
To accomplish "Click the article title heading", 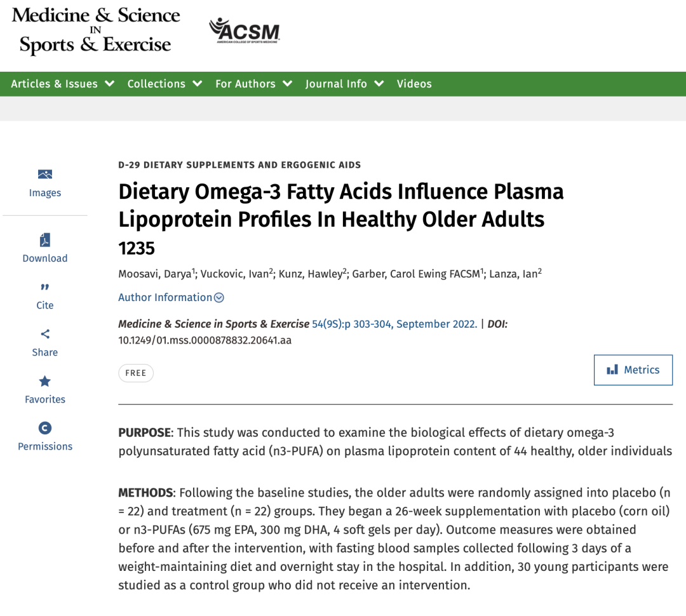I will 341,204.
